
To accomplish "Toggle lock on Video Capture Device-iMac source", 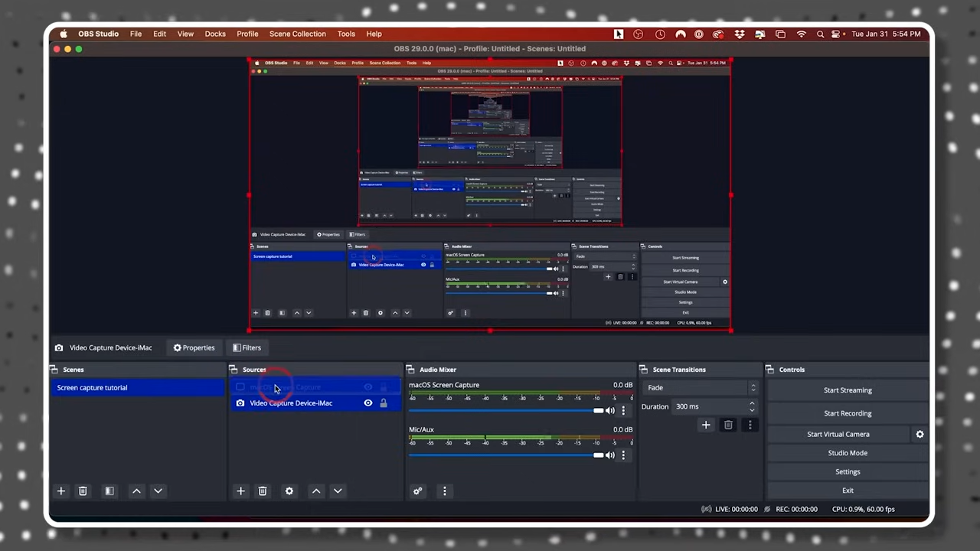I will [384, 403].
